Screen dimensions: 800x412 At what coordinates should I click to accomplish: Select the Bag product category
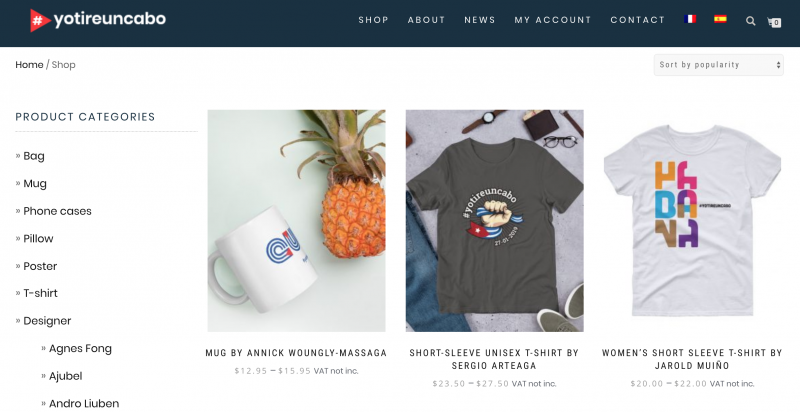tap(34, 156)
